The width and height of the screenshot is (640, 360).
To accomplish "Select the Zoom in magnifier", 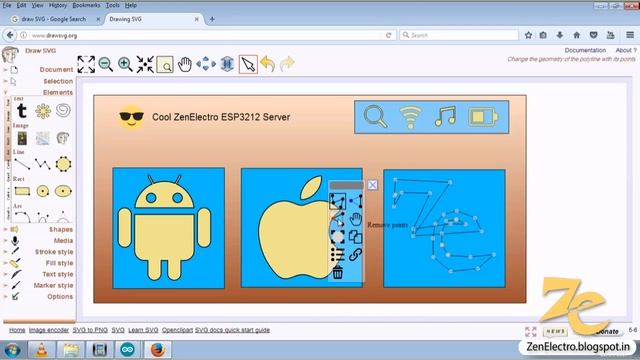I will click(x=125, y=64).
